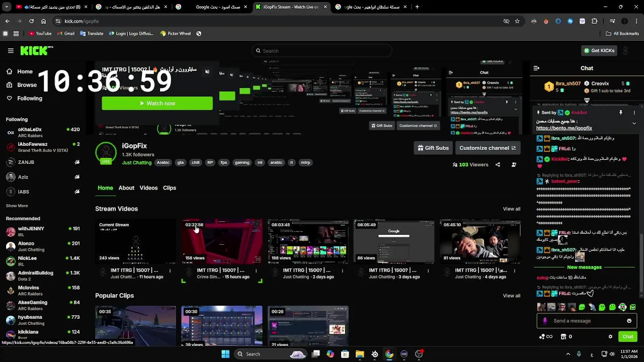
Task: Bookmark this page with star icon
Action: [x=517, y=21]
